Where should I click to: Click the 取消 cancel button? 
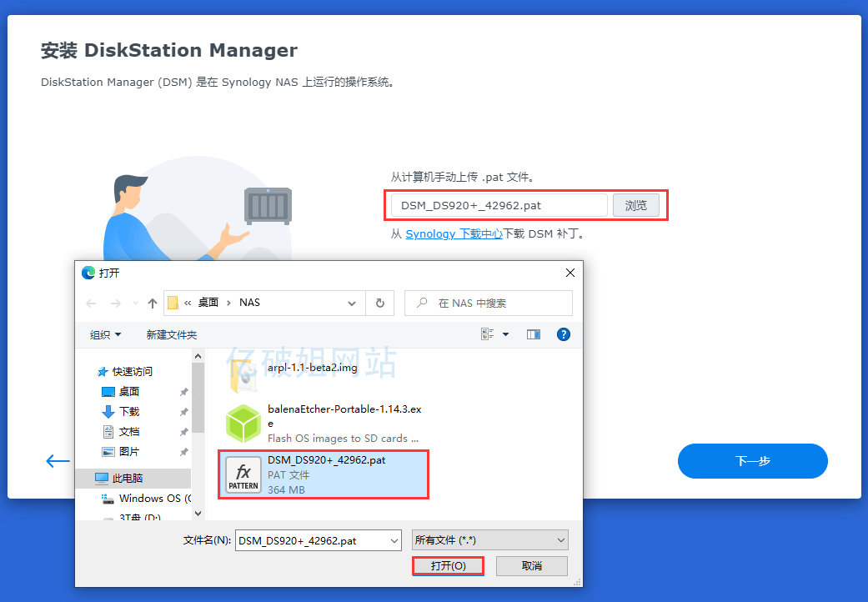532,566
